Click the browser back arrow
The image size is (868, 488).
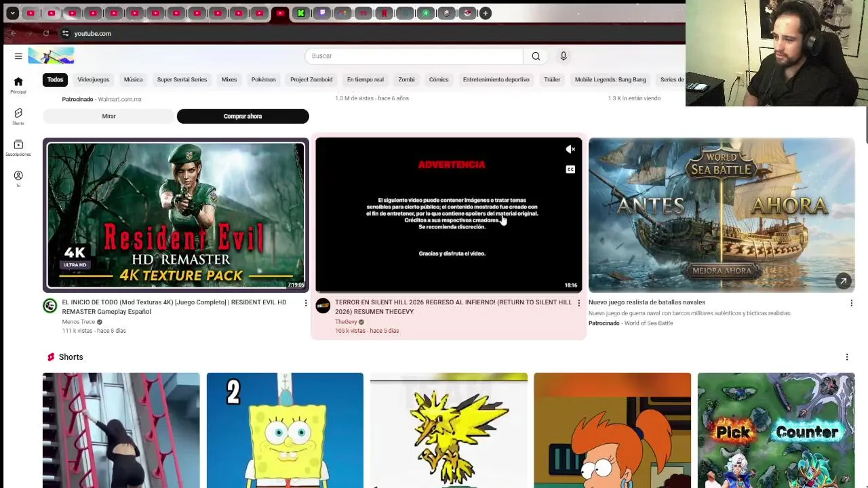[x=12, y=33]
